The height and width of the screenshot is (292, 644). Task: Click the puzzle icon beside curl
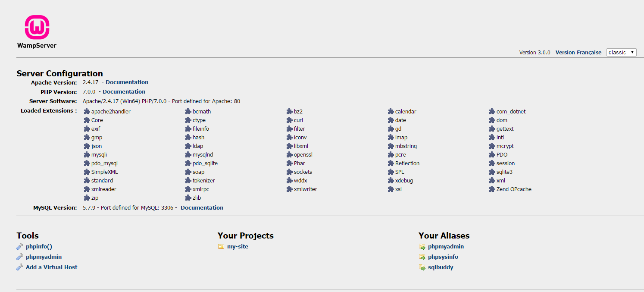(290, 120)
